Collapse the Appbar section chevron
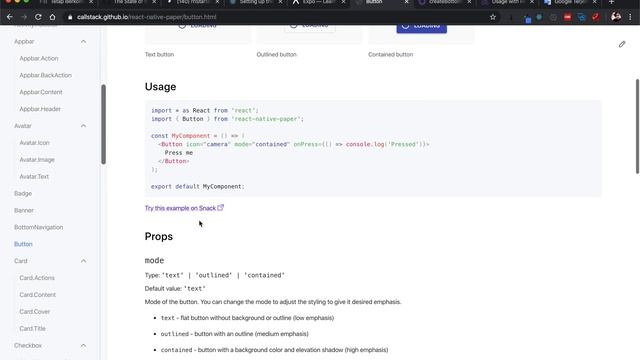Screen dimensions: 640x360 (x=83, y=42)
